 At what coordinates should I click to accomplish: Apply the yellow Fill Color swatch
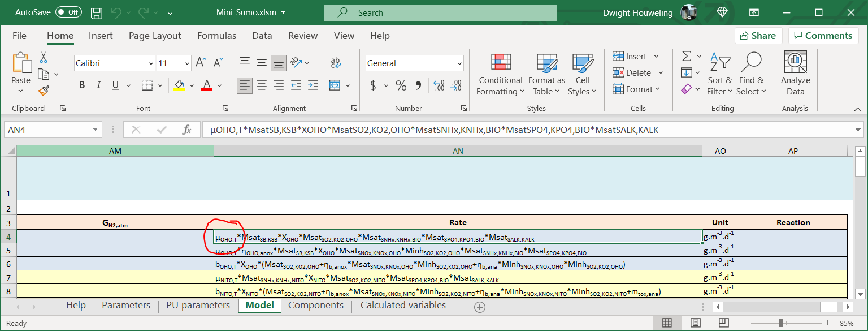coord(179,85)
